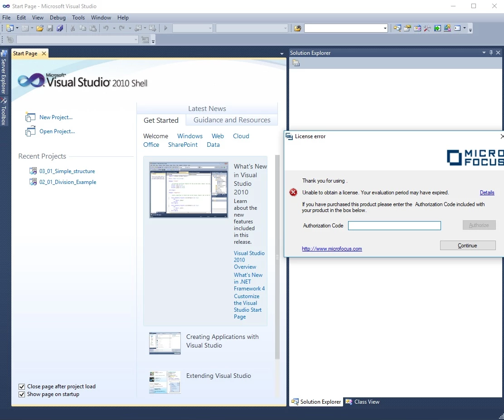This screenshot has height=420, width=504.
Task: Click the Extension Manager toolbar icon
Action: pyautogui.click(x=447, y=28)
